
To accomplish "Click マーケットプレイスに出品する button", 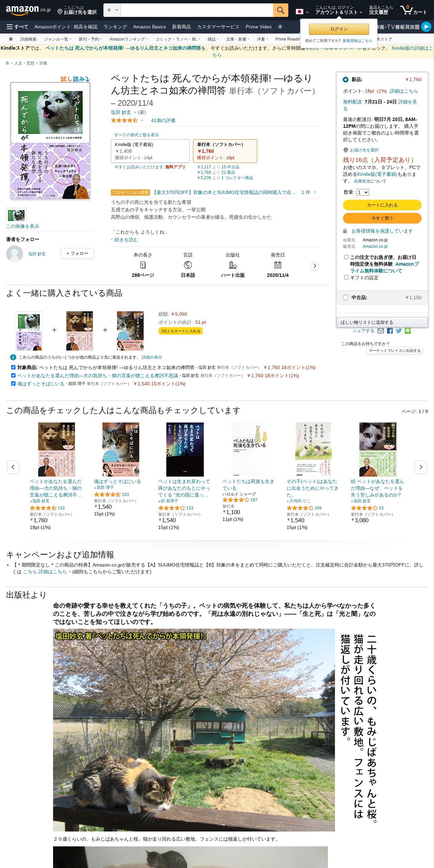I will [394, 351].
